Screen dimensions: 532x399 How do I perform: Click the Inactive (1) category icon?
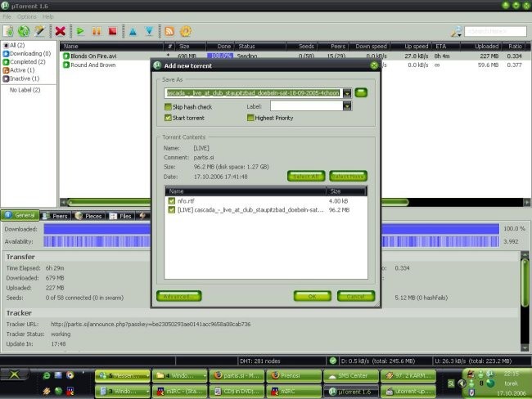[x=6, y=78]
